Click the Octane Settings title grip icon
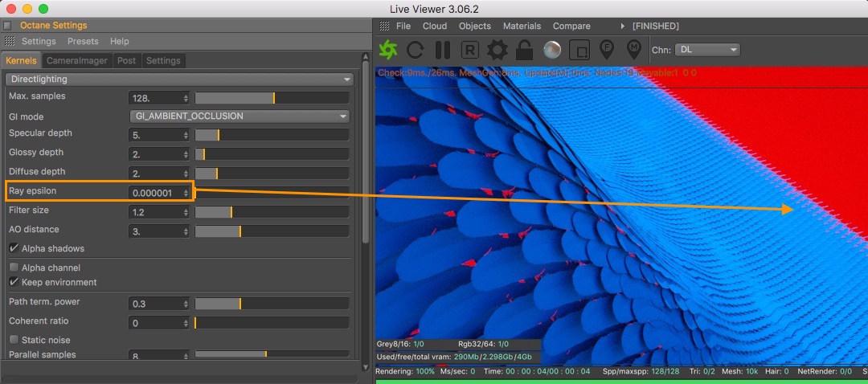Screen dimensions: 868x384 tap(7, 26)
